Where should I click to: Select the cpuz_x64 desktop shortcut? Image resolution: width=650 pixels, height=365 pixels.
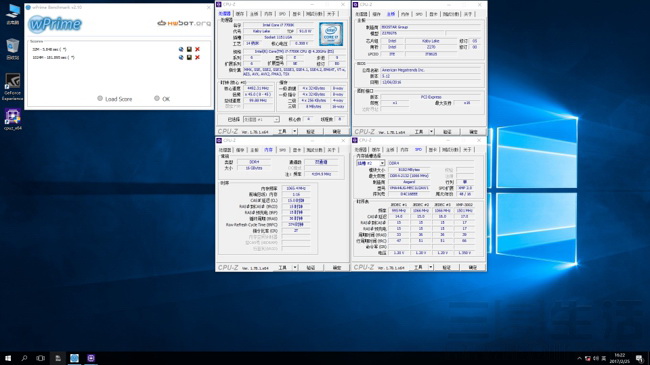point(12,119)
